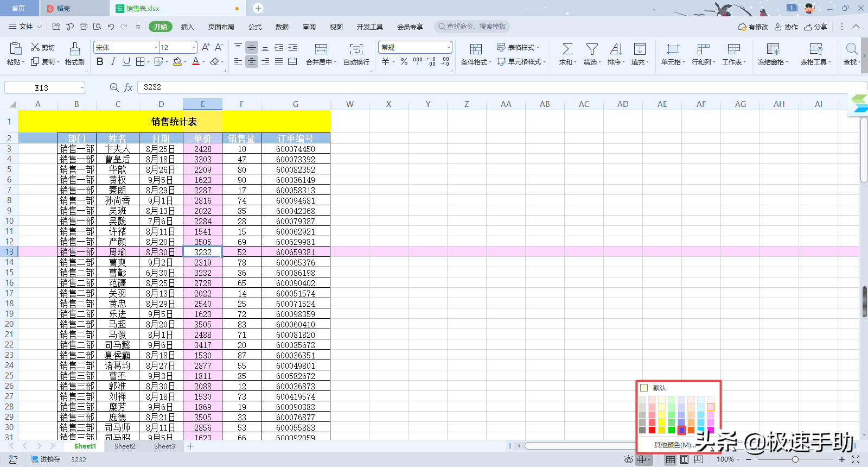Open the 数据 (Data) tab
This screenshot has width=868, height=467.
[x=282, y=27]
